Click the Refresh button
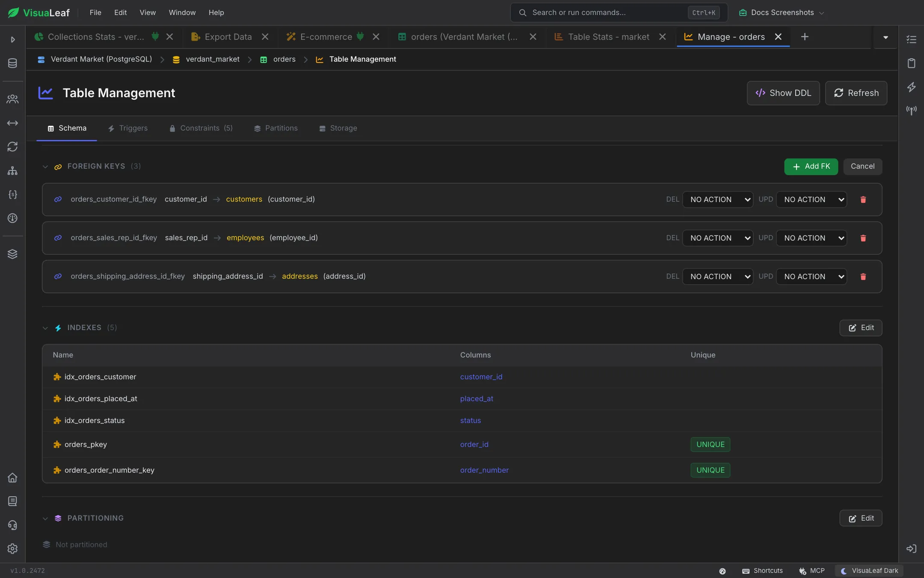This screenshot has height=578, width=924. [856, 93]
